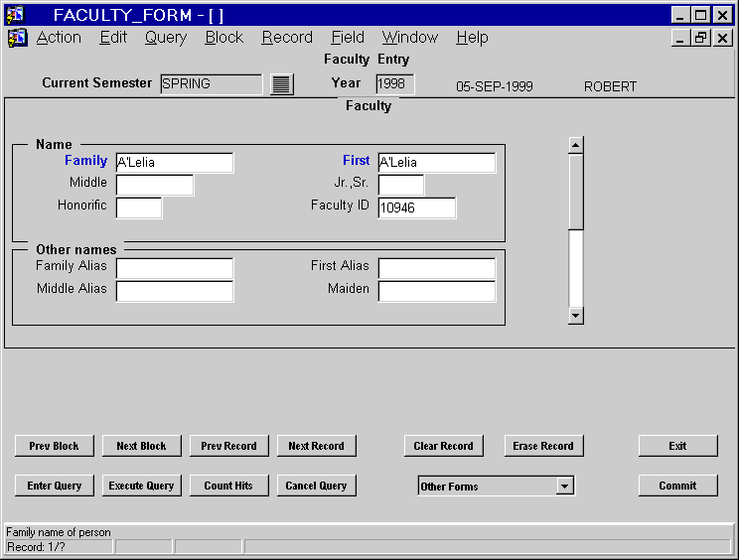This screenshot has width=739, height=560.
Task: Click the Middle Alias field
Action: pos(175,291)
